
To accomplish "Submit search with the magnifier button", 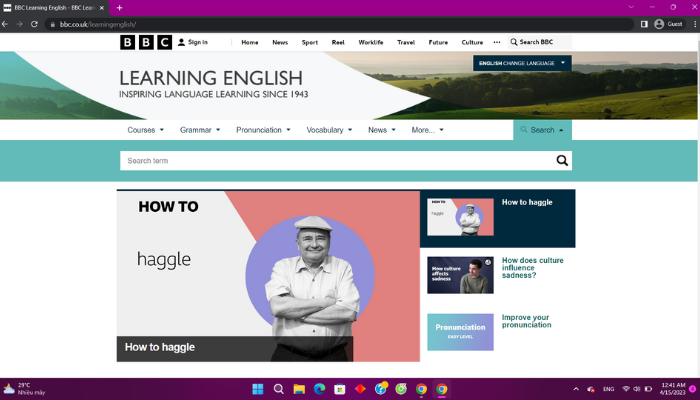I will (562, 161).
